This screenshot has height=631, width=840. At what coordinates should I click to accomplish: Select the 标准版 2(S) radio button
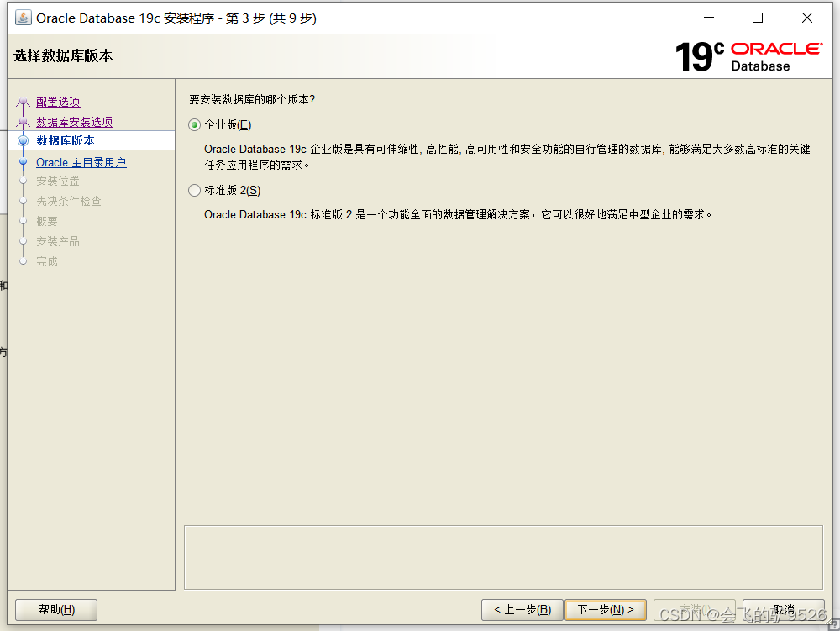[193, 190]
